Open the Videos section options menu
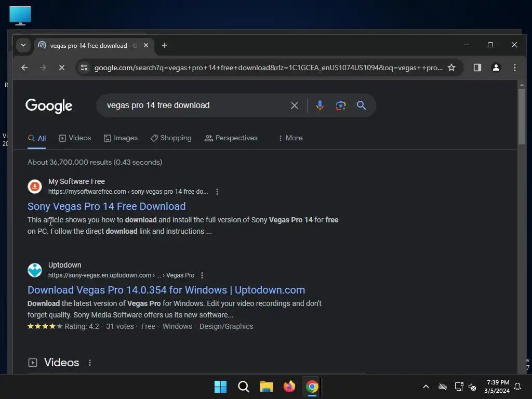This screenshot has height=399, width=532. click(x=90, y=363)
